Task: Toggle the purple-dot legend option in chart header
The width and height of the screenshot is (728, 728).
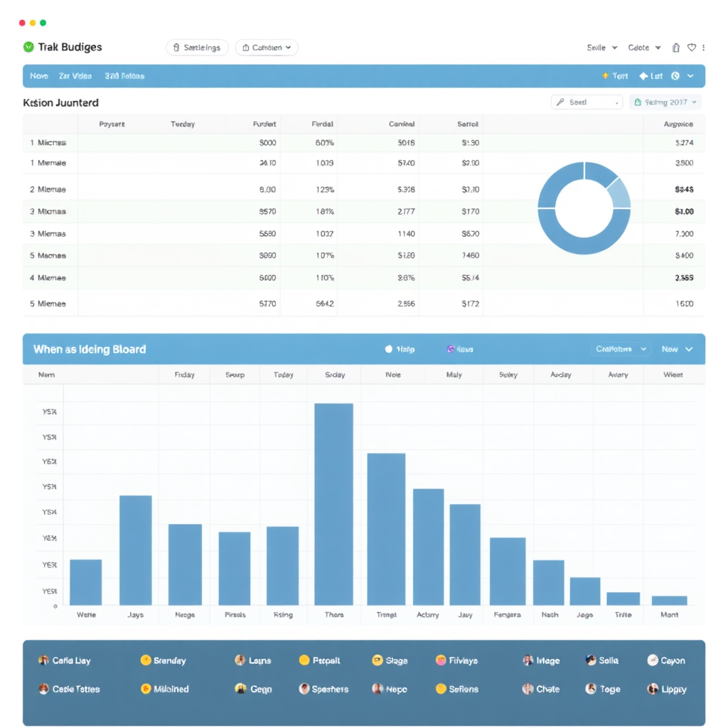Action: 451,349
